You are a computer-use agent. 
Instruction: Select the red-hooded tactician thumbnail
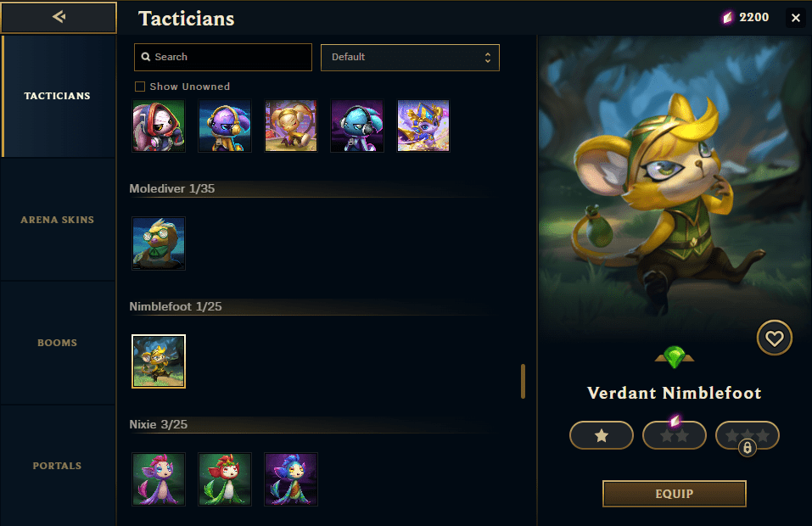point(159,126)
